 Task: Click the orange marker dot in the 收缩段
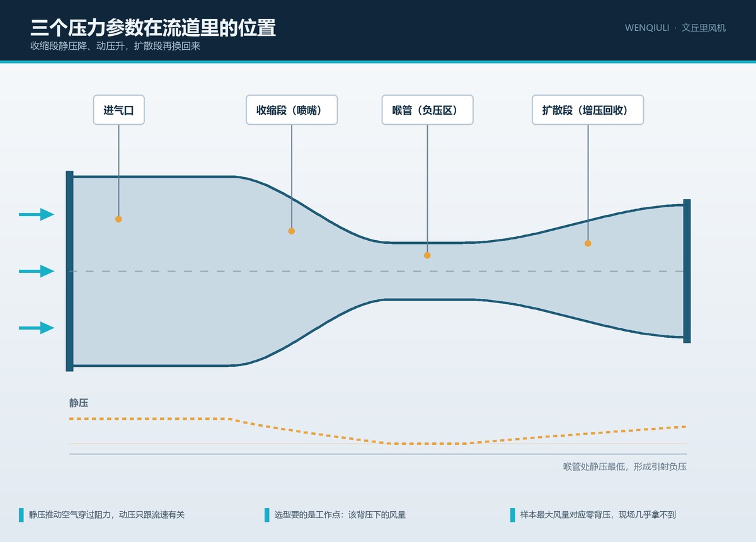[292, 231]
